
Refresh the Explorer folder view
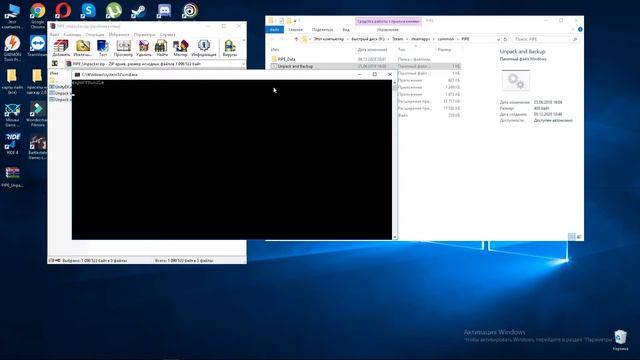tap(505, 39)
